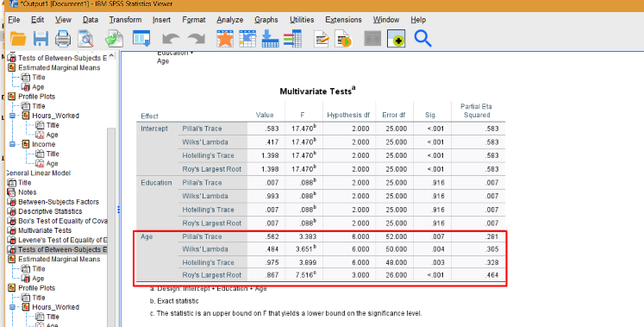Viewport: 644px width, 327px height.
Task: Open the View menu
Action: pyautogui.click(x=63, y=20)
